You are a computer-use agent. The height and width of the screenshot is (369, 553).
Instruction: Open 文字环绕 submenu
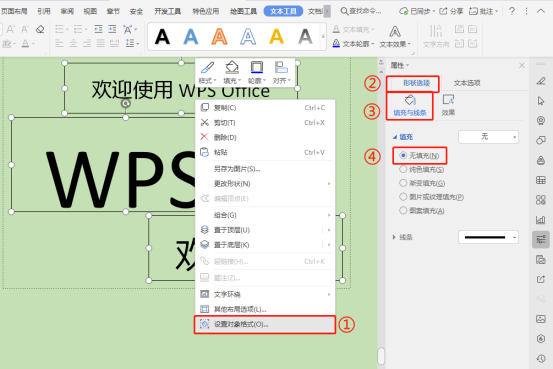click(x=265, y=294)
